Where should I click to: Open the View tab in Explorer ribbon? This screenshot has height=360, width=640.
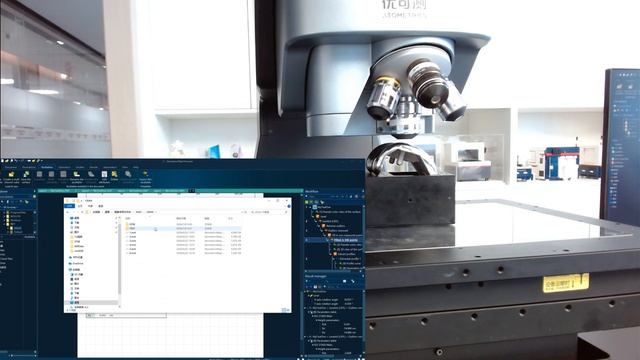click(x=100, y=206)
